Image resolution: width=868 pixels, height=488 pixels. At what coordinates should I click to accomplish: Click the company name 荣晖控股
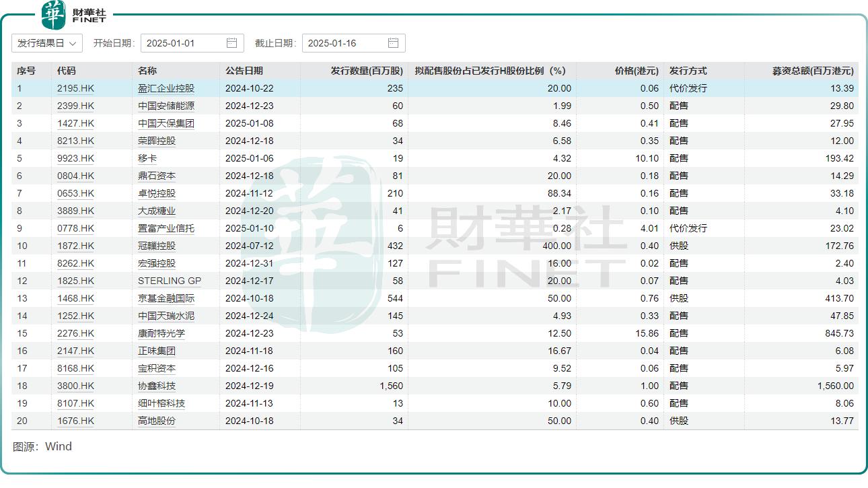[x=157, y=141]
